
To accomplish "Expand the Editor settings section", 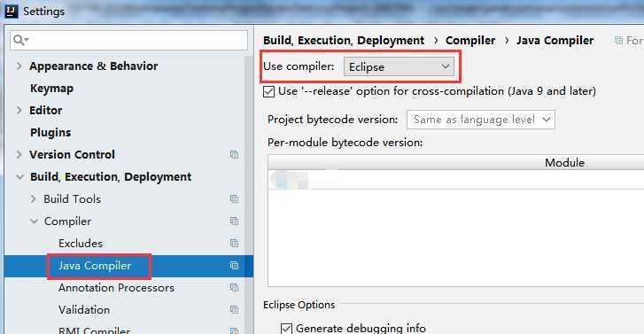I will pyautogui.click(x=19, y=110).
